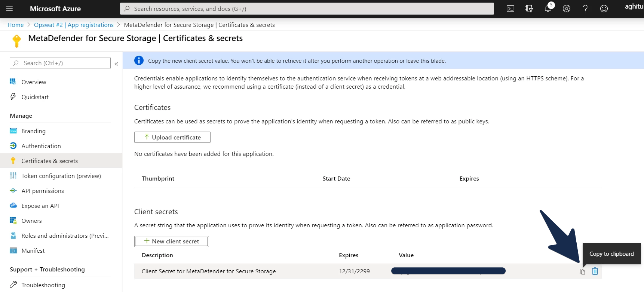The image size is (644, 292).
Task: Click the Token configuration icon in the sidebar
Action: (13, 175)
